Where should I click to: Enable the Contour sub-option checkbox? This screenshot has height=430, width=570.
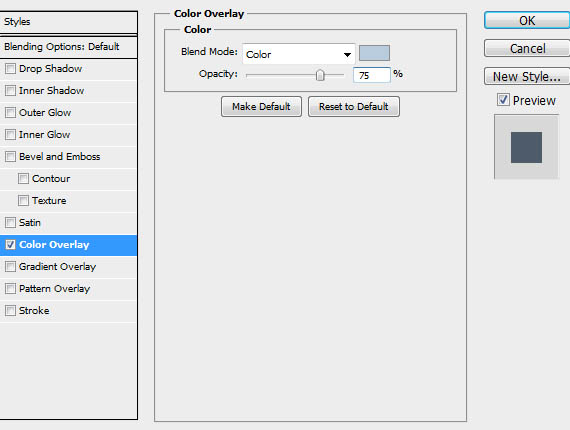[23, 178]
